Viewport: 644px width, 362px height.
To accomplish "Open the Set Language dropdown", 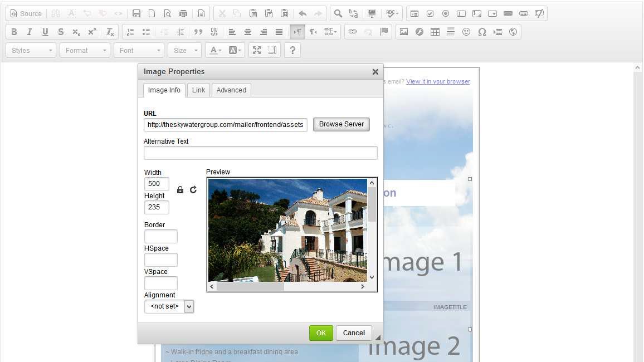I will [330, 32].
